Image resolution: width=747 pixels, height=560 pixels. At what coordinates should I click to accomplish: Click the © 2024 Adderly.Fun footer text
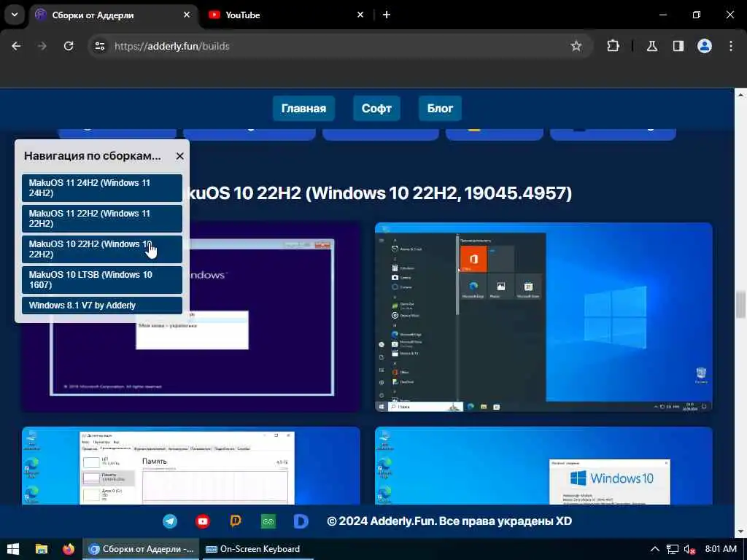pos(449,521)
